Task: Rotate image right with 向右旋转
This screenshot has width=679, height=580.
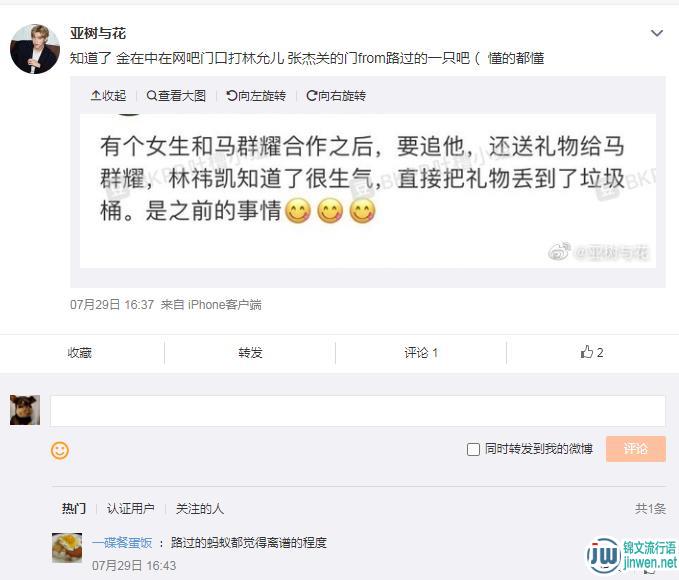Action: coord(336,95)
